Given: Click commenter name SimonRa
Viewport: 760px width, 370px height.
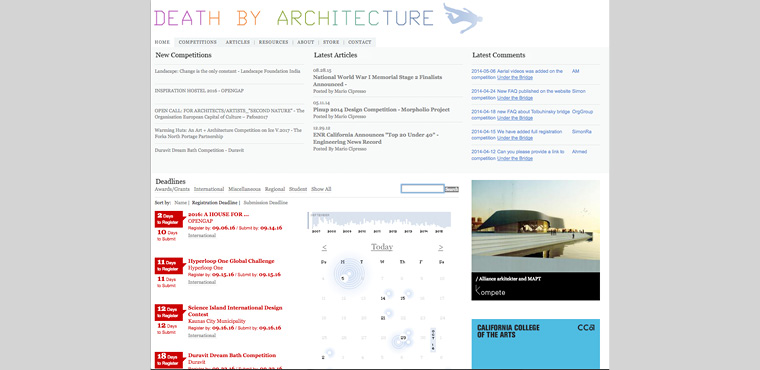Looking at the screenshot, I should click(582, 132).
